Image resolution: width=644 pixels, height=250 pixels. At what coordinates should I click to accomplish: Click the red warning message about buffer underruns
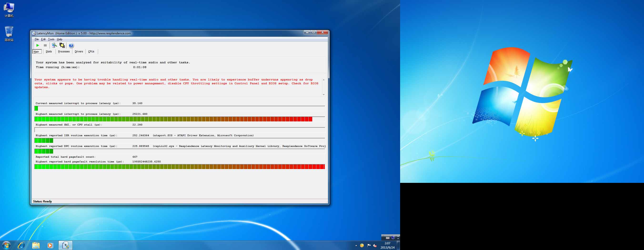click(176, 84)
